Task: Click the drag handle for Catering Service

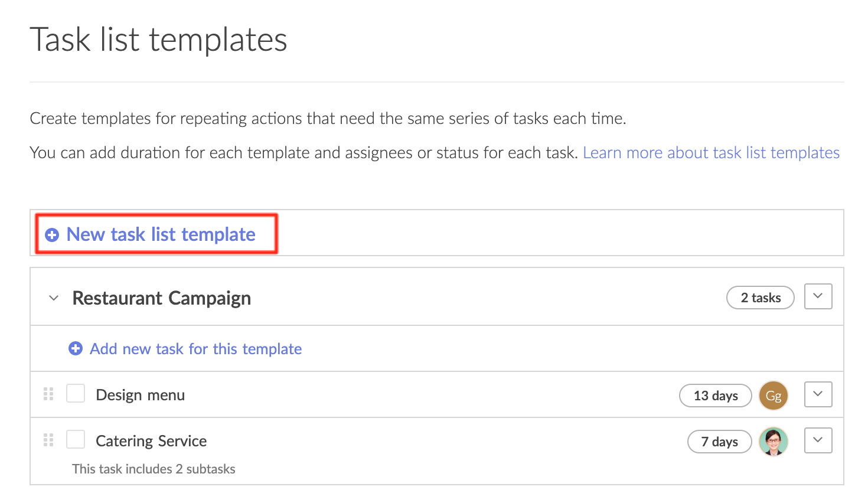Action: click(x=48, y=440)
